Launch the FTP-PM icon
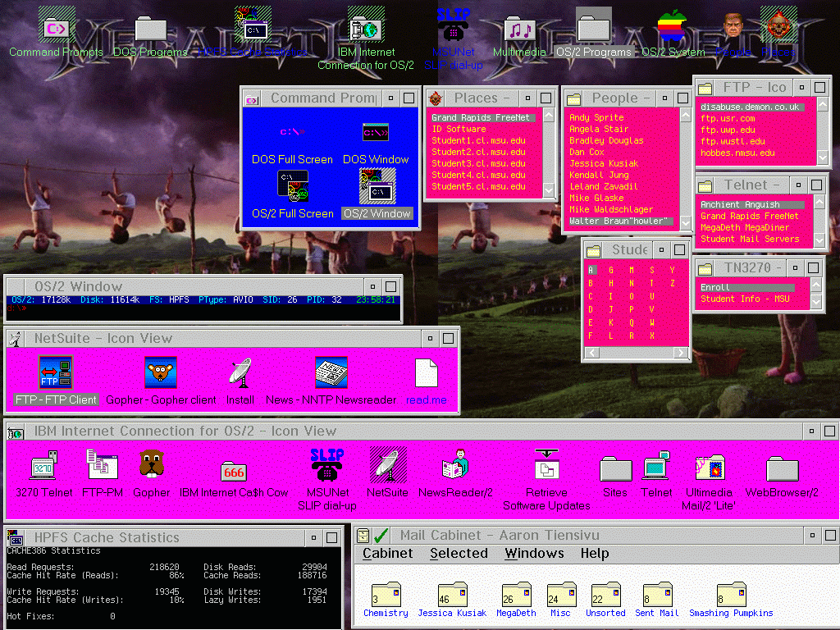 (x=103, y=466)
